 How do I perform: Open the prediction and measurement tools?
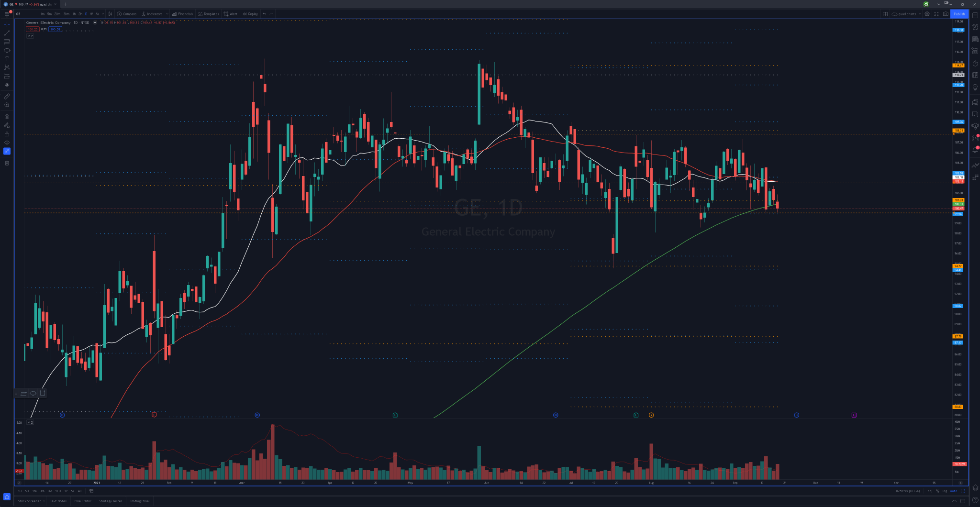coord(7,76)
